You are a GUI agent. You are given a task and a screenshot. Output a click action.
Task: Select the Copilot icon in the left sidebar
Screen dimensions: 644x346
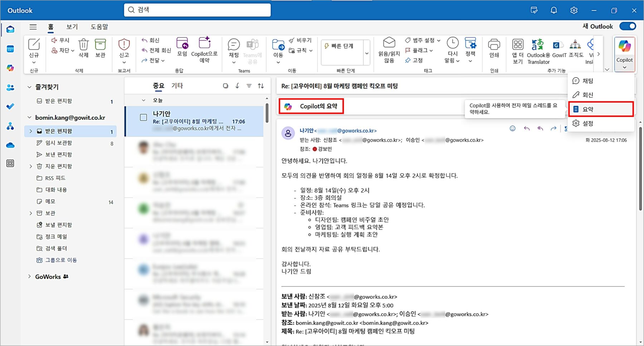point(10,68)
